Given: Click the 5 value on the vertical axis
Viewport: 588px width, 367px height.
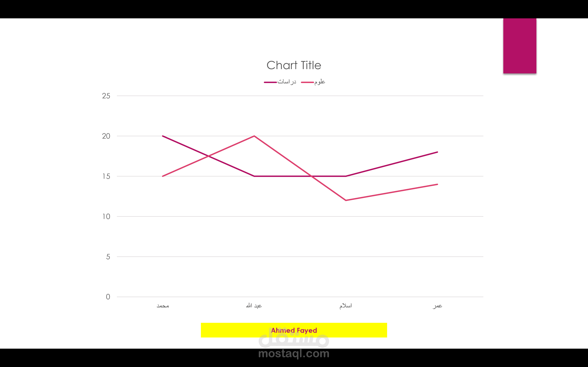Looking at the screenshot, I should [x=108, y=257].
